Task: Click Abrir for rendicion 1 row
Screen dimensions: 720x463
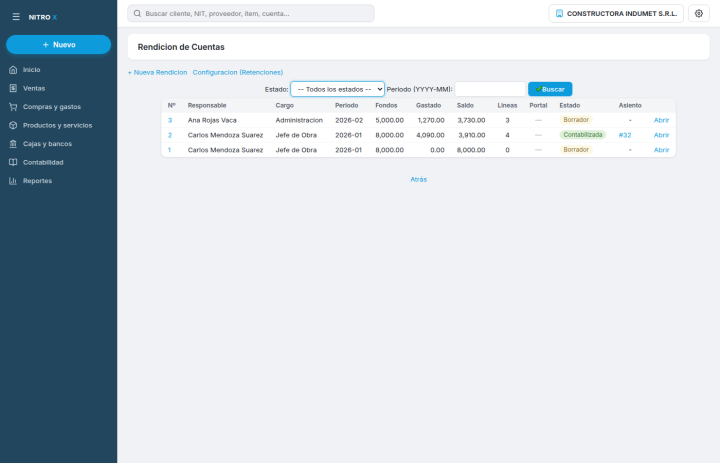Action: [661, 150]
